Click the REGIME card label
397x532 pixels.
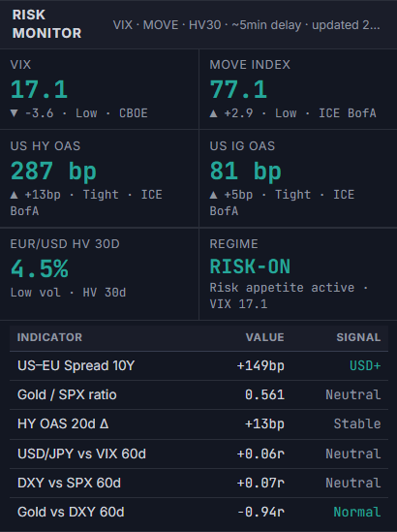pos(233,244)
